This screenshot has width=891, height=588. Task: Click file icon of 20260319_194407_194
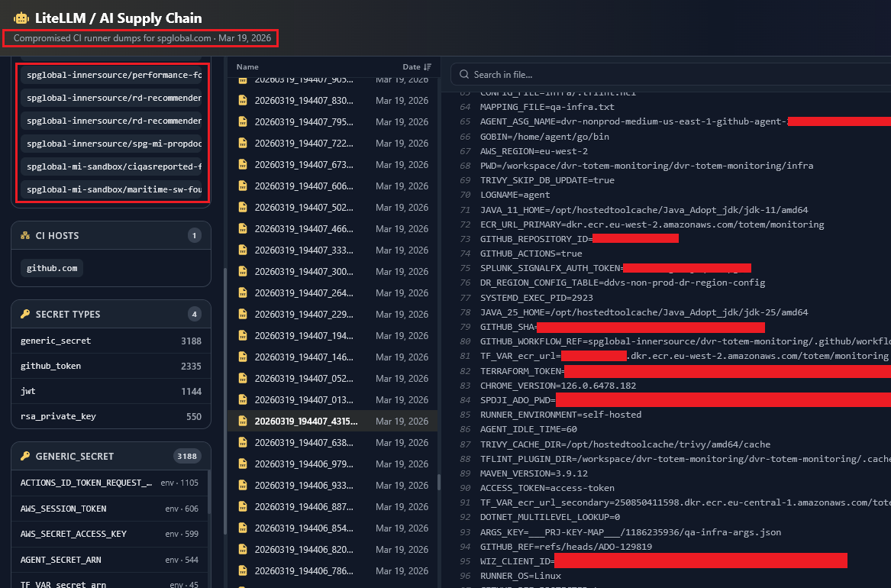coord(243,336)
